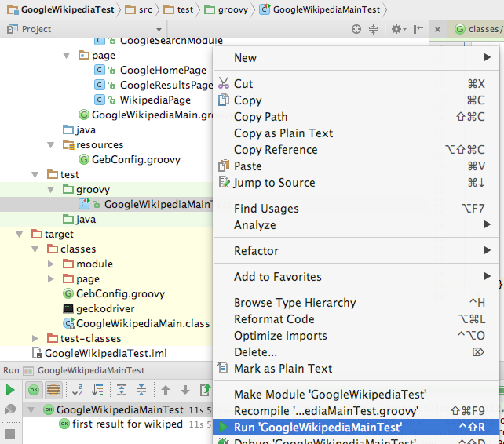Choose Copy Path from context menu

coord(261,117)
